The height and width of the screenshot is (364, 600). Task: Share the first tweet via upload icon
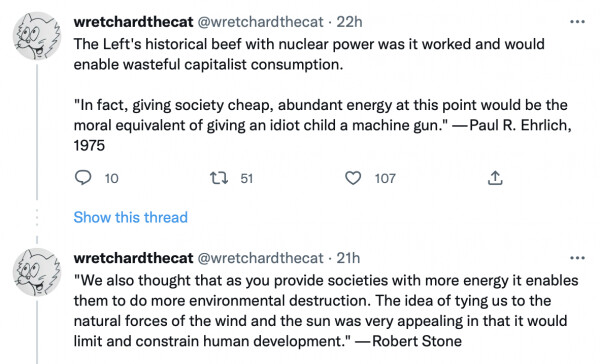495,178
